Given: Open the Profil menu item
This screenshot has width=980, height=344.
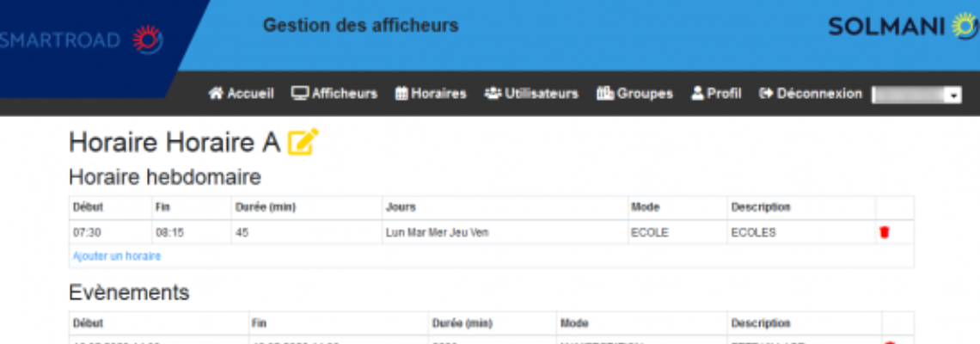Looking at the screenshot, I should (716, 94).
